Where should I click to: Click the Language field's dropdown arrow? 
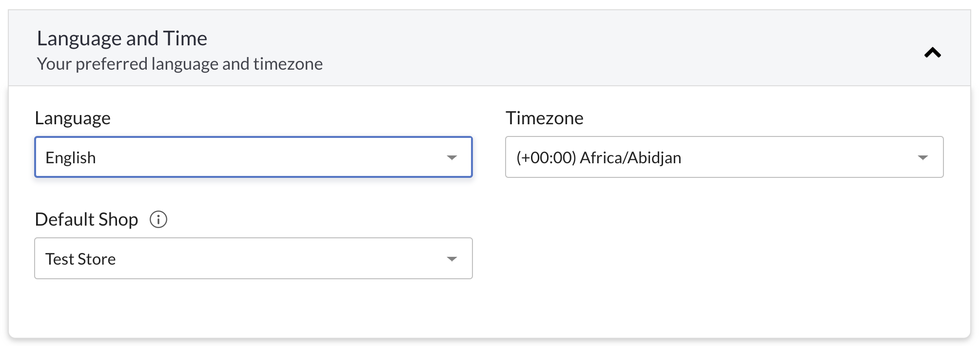452,157
